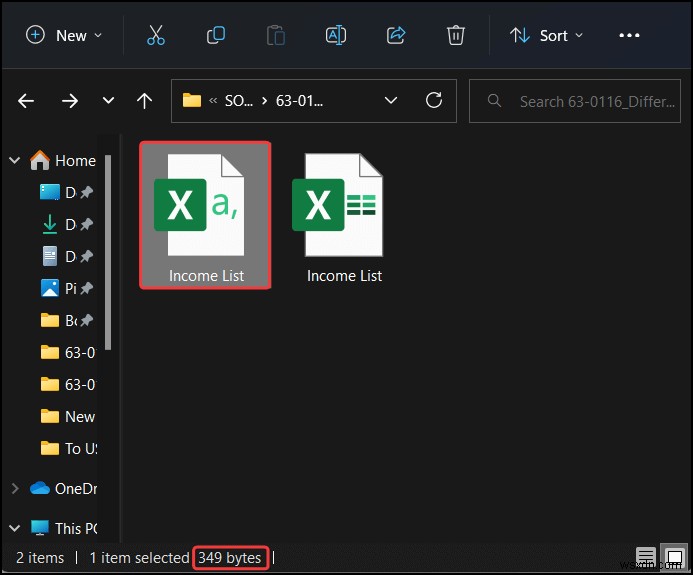Screen dimensions: 693x575
Task: Go up one folder level
Action: [145, 101]
